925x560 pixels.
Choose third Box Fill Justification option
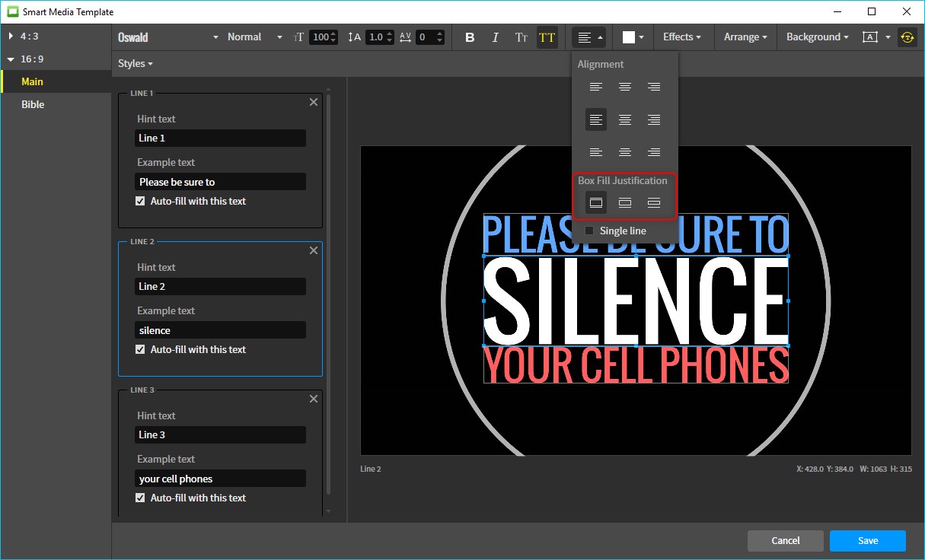[654, 203]
